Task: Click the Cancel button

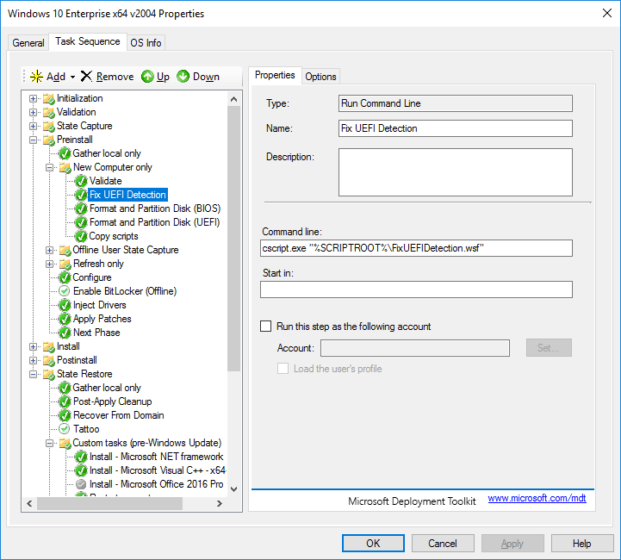Action: 443,543
